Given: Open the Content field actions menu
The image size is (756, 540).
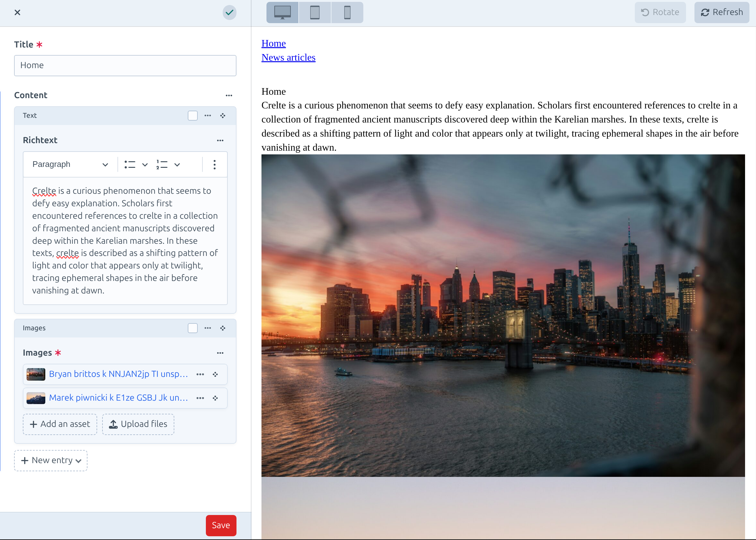Looking at the screenshot, I should tap(229, 95).
